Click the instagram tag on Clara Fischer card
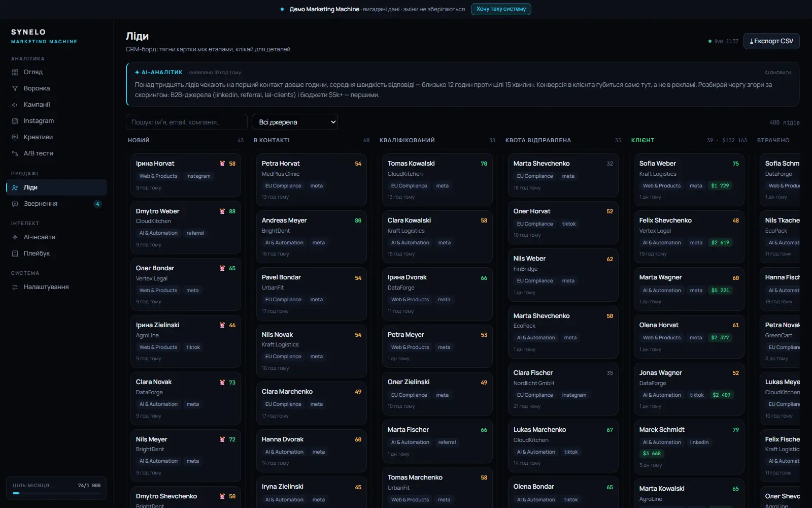Image resolution: width=812 pixels, height=508 pixels. 574,395
